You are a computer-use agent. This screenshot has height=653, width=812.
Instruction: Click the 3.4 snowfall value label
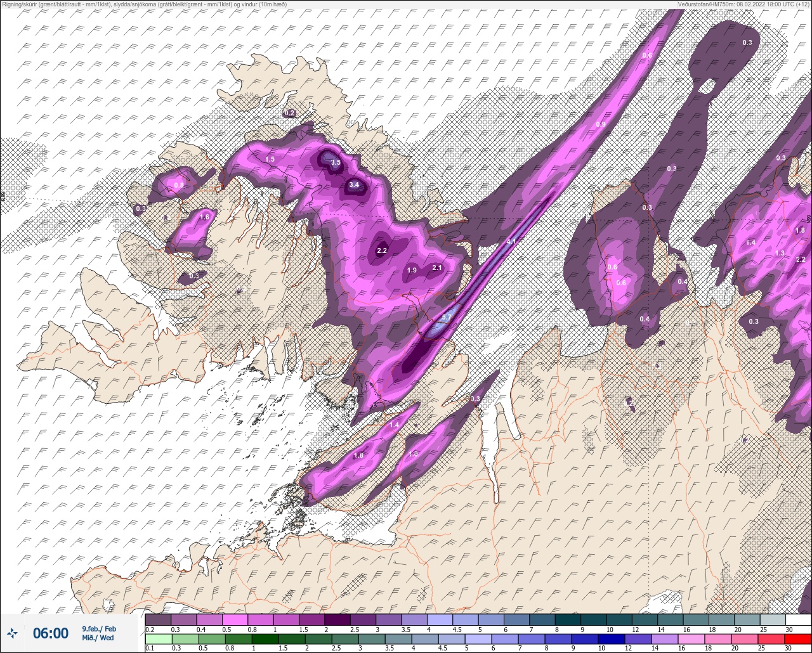click(355, 185)
